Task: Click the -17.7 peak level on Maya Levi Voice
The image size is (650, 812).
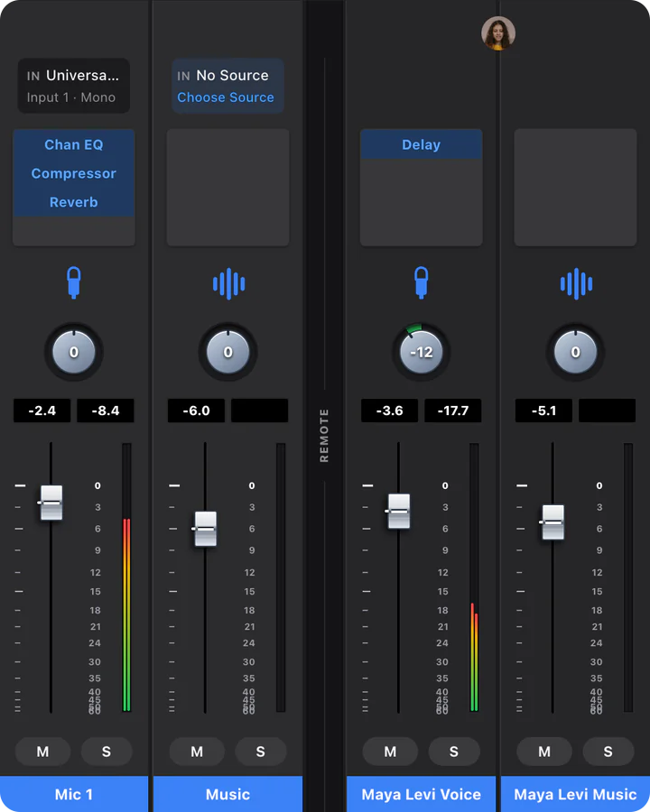Action: (453, 411)
